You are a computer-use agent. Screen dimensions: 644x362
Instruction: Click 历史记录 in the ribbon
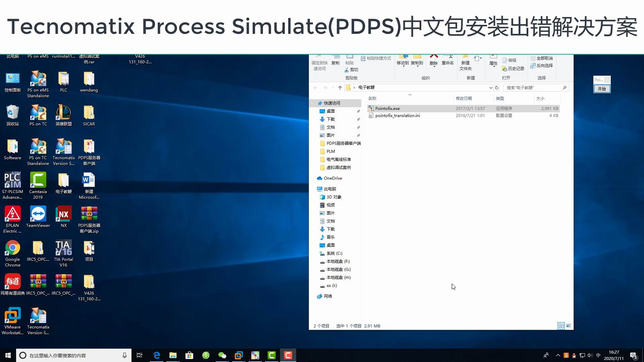pyautogui.click(x=513, y=69)
